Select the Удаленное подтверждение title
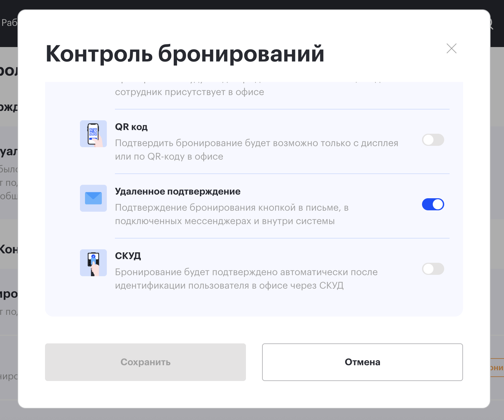The image size is (504, 420). [x=178, y=192]
